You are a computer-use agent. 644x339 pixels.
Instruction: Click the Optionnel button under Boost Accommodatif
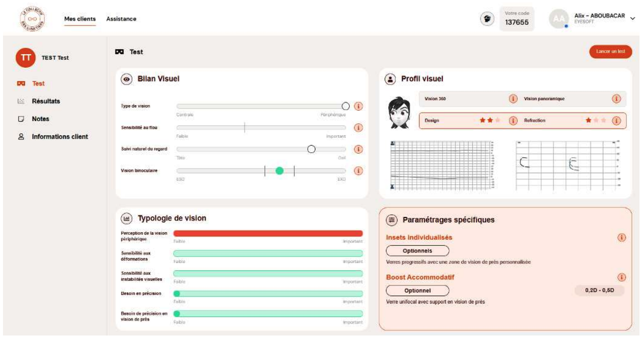tap(417, 290)
